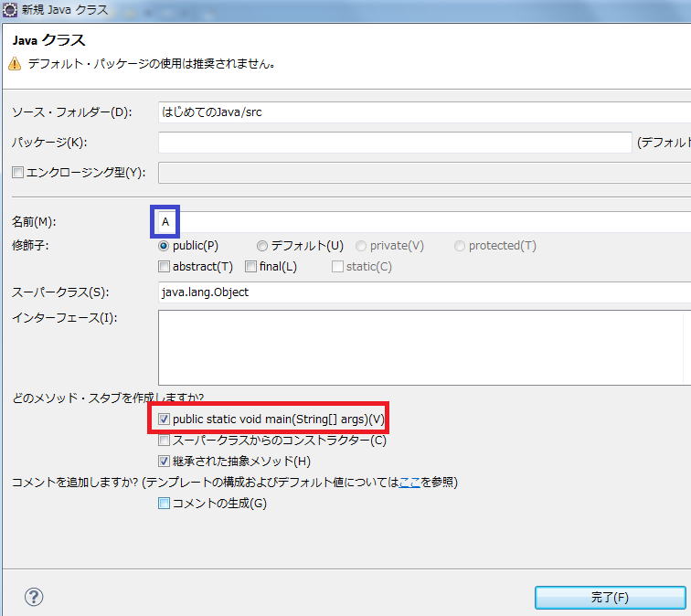
Task: Enable the final checkbox
Action: (x=250, y=267)
